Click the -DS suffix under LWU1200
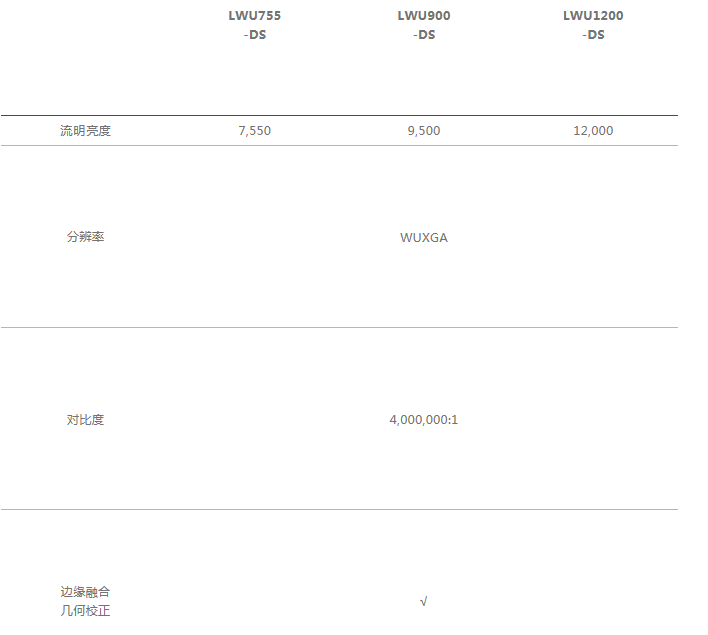Viewport: 708px width, 635px height. [593, 35]
